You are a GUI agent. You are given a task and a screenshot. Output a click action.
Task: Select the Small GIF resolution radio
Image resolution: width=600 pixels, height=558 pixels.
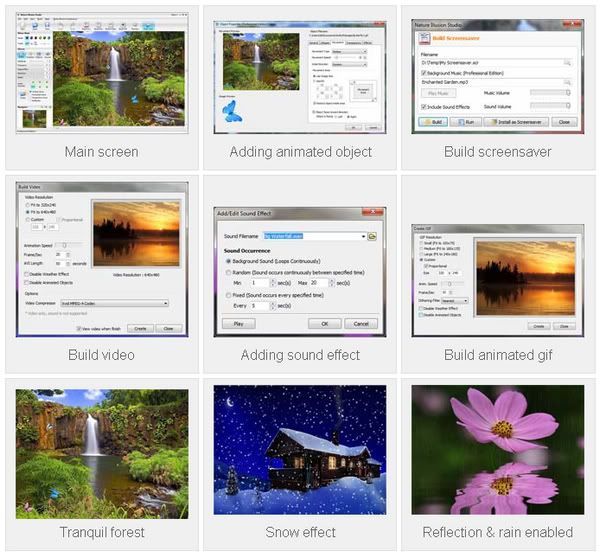click(x=421, y=243)
